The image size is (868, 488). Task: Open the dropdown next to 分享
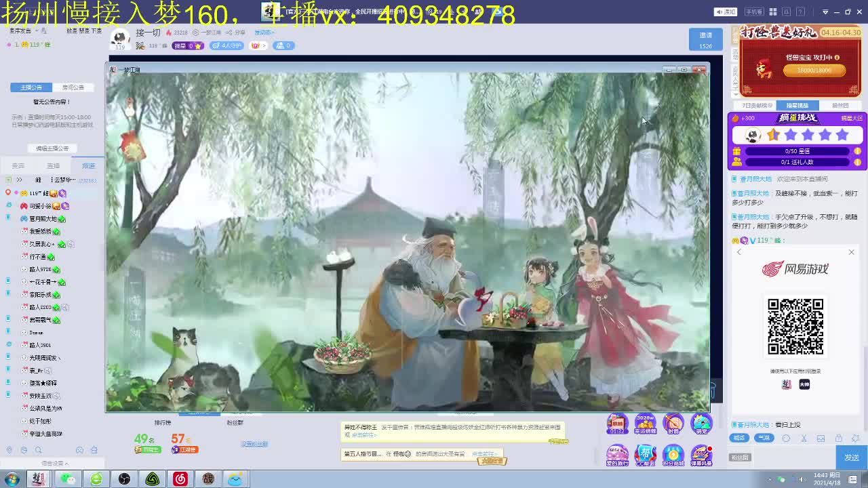click(x=264, y=33)
